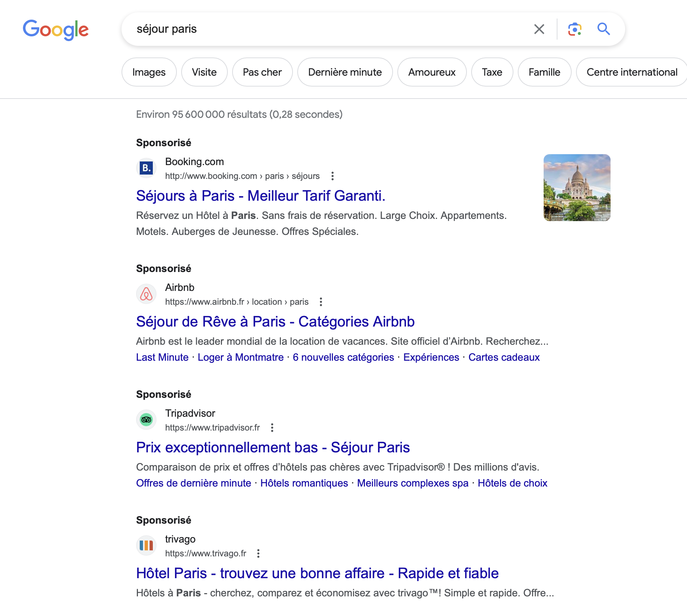
Task: Open the Cartes cadeaux sitelink
Action: (x=504, y=357)
